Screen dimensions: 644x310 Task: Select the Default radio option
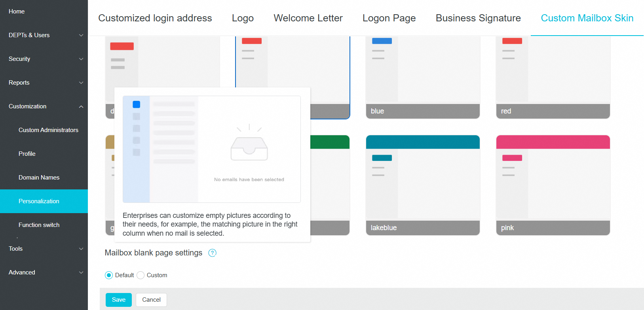109,275
